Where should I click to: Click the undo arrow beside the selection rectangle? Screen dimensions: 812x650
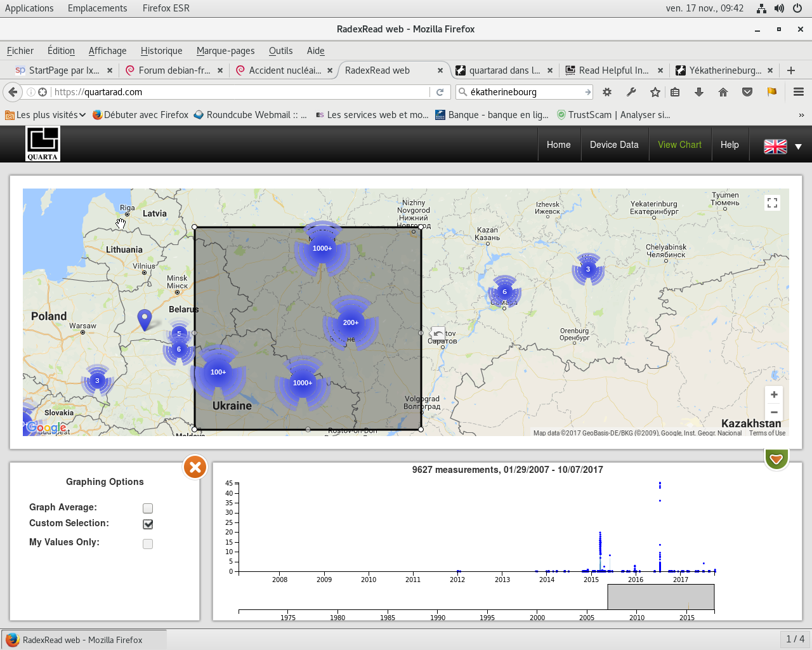tap(438, 334)
